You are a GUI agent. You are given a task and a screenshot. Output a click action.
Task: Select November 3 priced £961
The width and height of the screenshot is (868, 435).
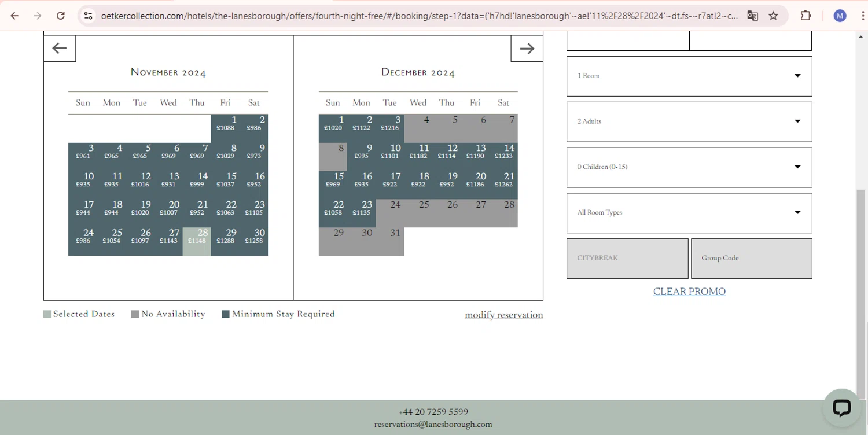click(83, 157)
